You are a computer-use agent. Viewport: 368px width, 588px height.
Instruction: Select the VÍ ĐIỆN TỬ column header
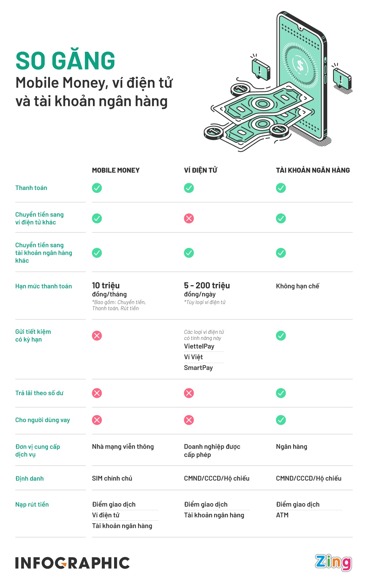201,170
